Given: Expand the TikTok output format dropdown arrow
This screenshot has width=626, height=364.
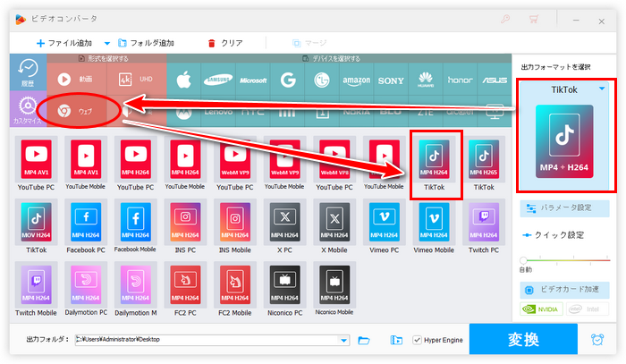Looking at the screenshot, I should 602,89.
